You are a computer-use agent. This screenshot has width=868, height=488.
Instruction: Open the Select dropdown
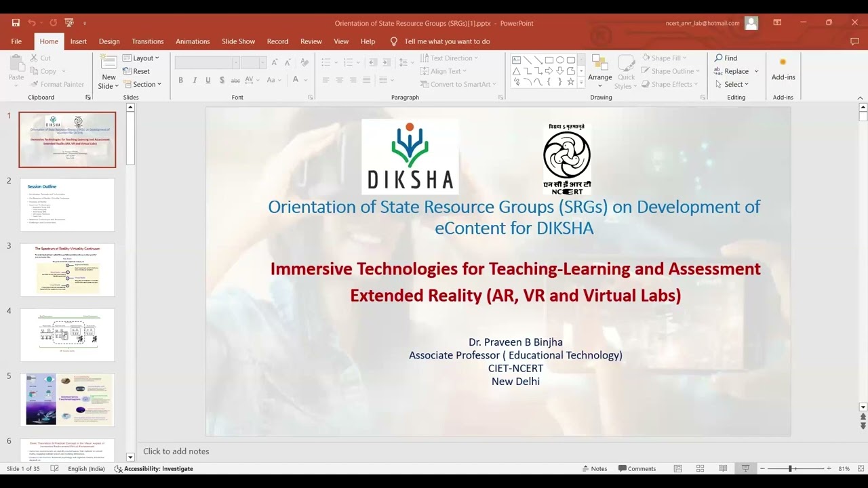[x=732, y=85]
